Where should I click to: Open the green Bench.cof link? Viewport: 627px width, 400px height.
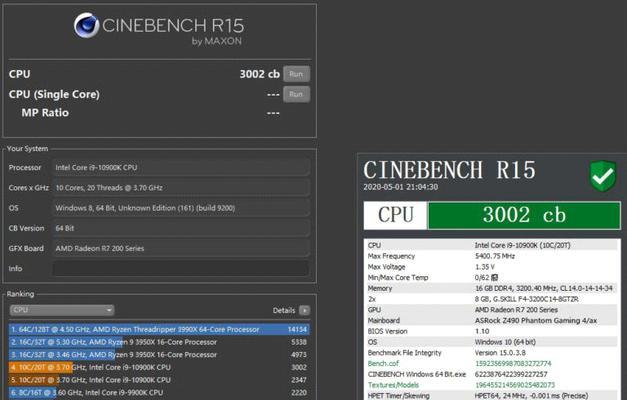[383, 363]
